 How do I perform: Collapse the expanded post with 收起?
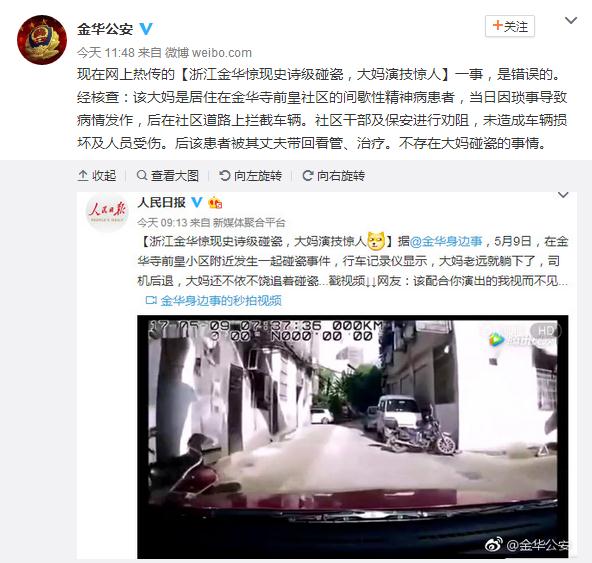97,176
